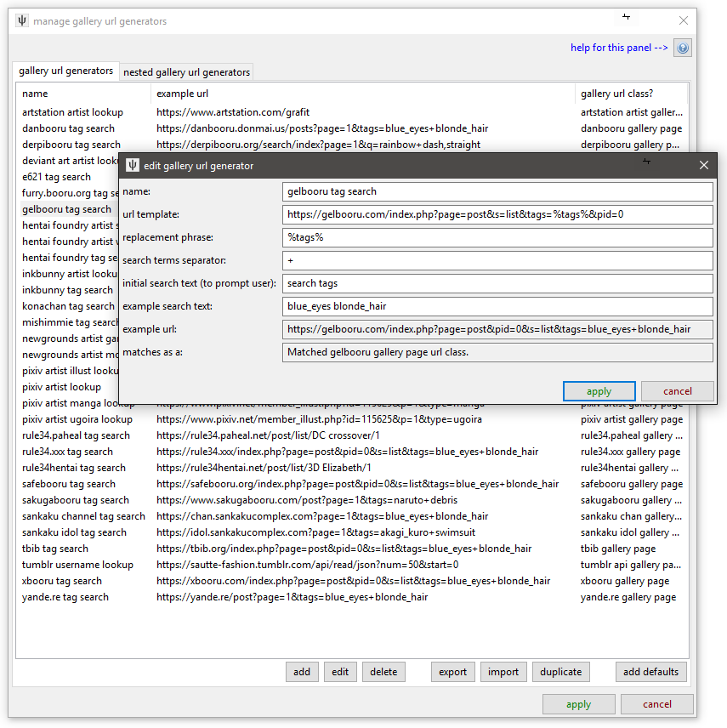Viewport: 727px width, 728px height.
Task: Select the yande.re tag search row
Action: (x=352, y=597)
